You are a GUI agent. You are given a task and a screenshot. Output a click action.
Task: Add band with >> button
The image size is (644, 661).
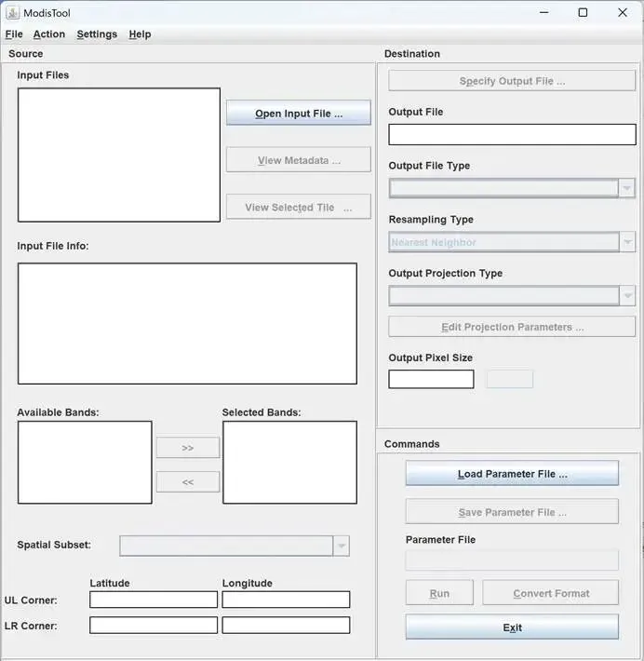[188, 448]
